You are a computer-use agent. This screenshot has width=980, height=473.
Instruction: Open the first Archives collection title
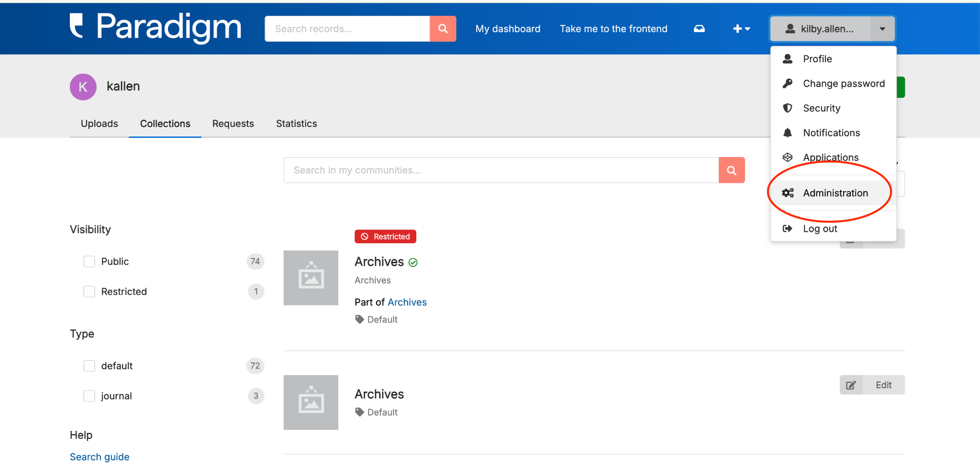[x=379, y=262]
